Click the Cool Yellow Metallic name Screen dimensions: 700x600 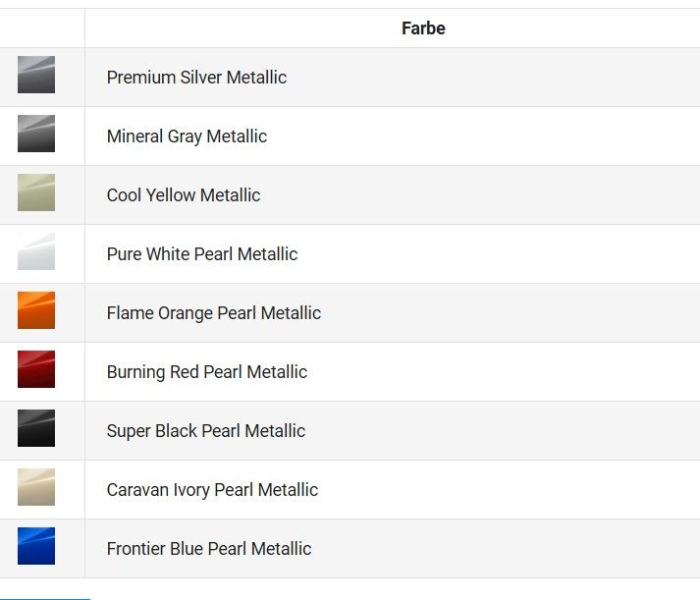pos(184,195)
